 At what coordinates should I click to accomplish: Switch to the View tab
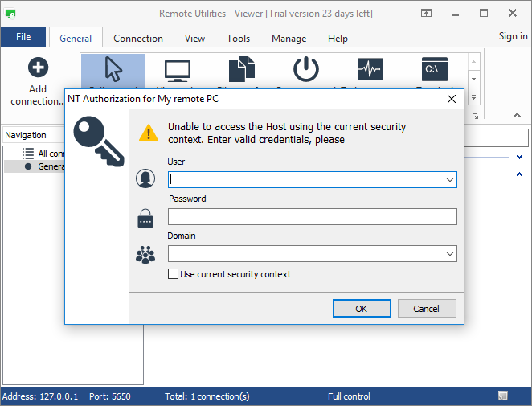coord(194,39)
